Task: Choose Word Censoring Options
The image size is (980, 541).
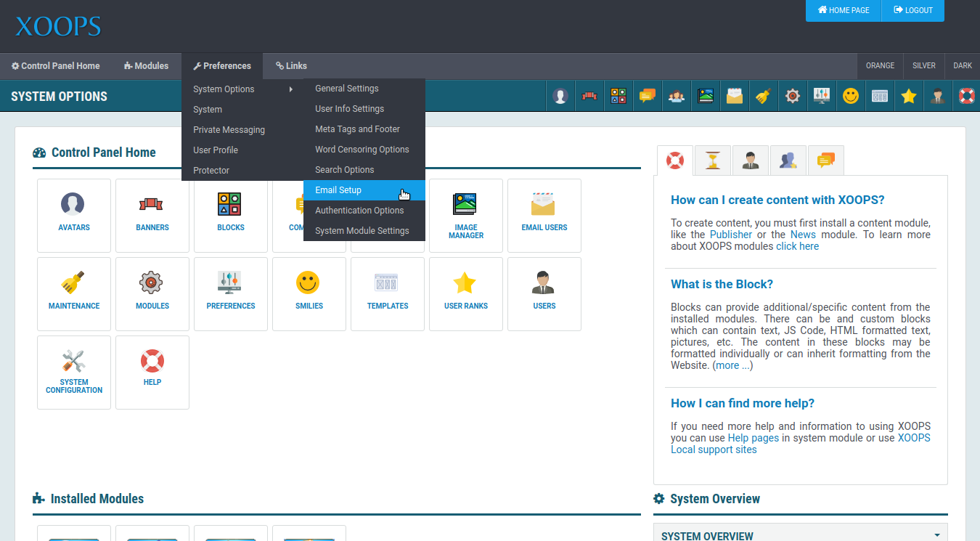Action: [364, 150]
